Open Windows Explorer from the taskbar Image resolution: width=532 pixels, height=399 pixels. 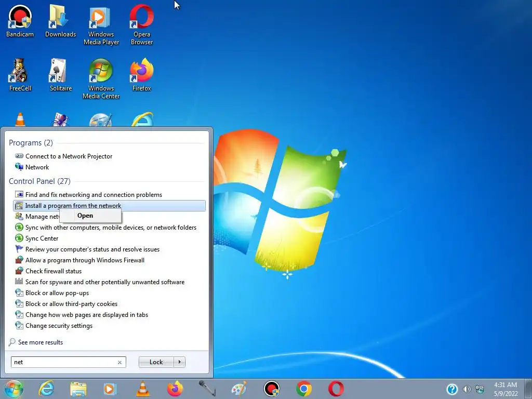coord(78,389)
